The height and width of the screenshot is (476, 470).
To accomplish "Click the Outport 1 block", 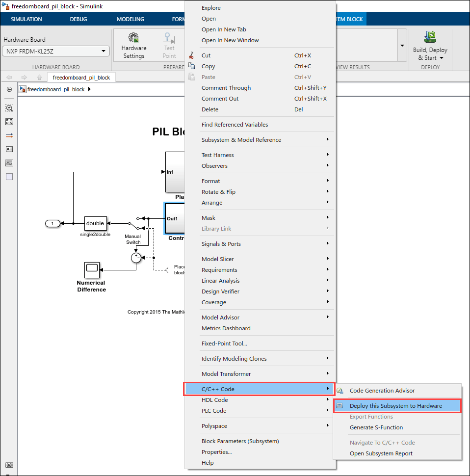I will pos(52,224).
